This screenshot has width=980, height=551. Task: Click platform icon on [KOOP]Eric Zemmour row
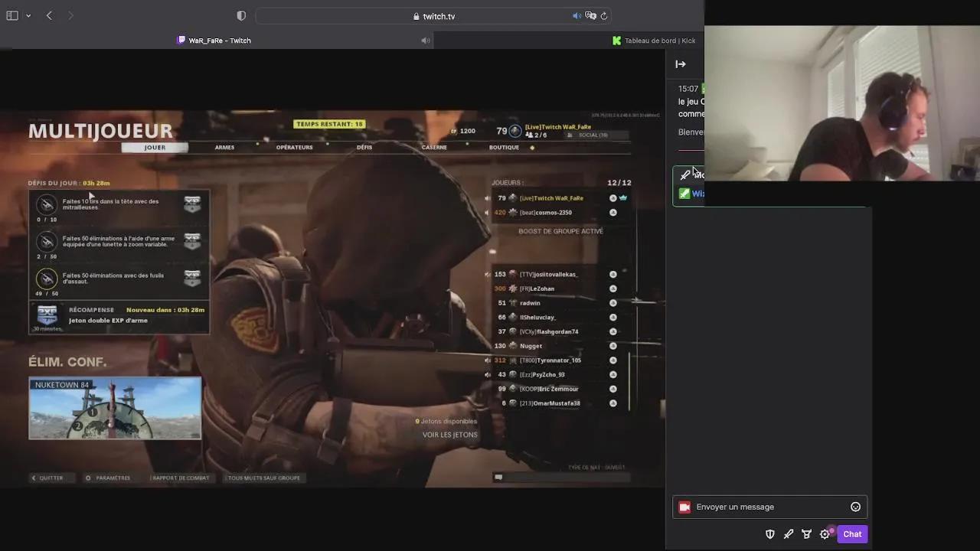coord(612,389)
